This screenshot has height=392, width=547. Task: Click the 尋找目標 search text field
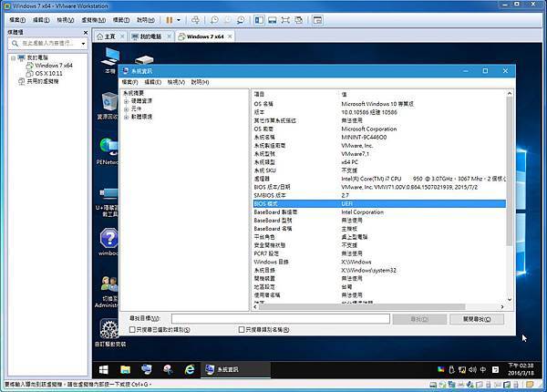[x=281, y=319]
